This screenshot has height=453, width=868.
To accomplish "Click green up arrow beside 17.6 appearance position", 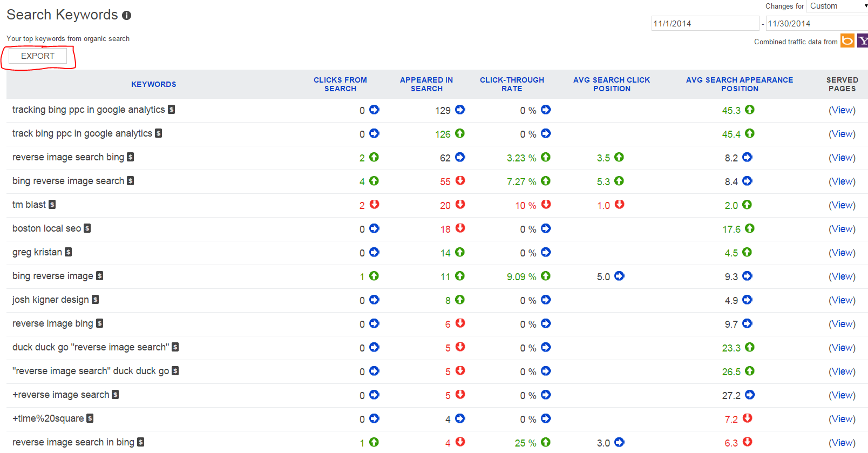I will (x=750, y=228).
